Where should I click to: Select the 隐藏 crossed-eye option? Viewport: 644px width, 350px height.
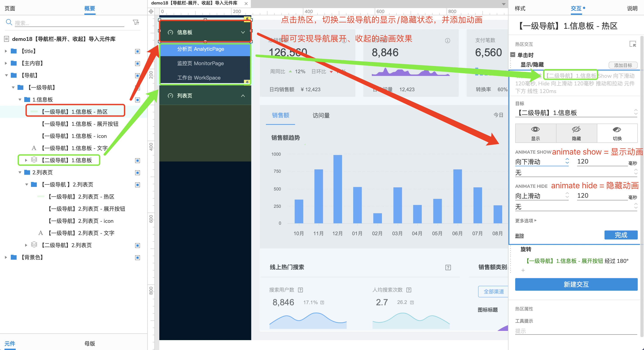coord(576,133)
